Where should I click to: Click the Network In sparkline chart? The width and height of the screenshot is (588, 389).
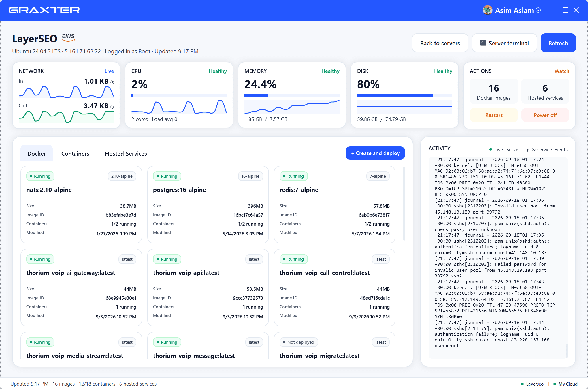66,92
